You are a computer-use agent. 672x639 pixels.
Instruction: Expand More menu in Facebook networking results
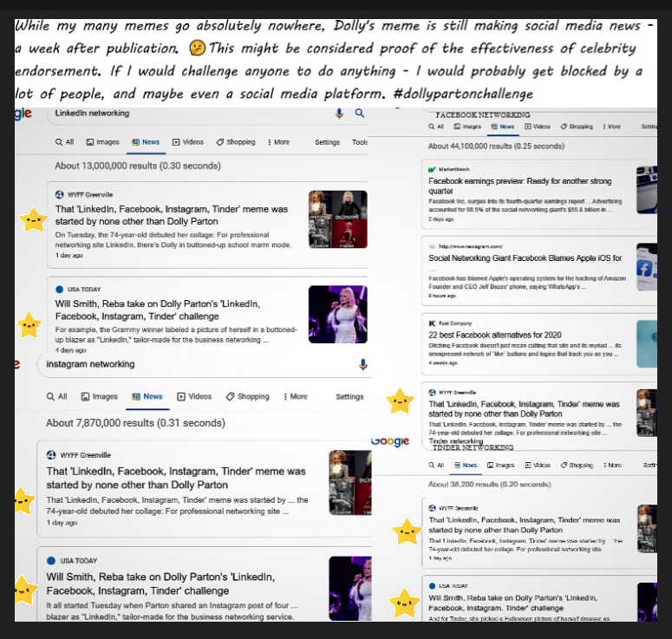point(612,127)
